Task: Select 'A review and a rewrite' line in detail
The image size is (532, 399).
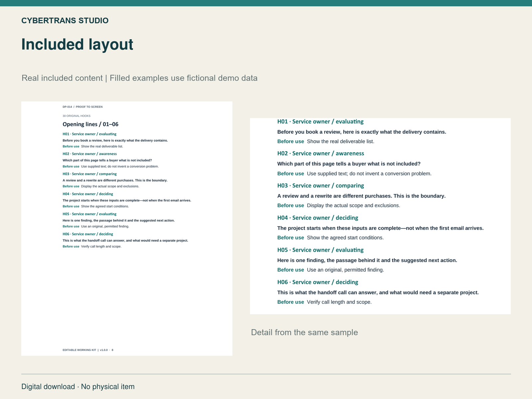Action: tap(361, 196)
